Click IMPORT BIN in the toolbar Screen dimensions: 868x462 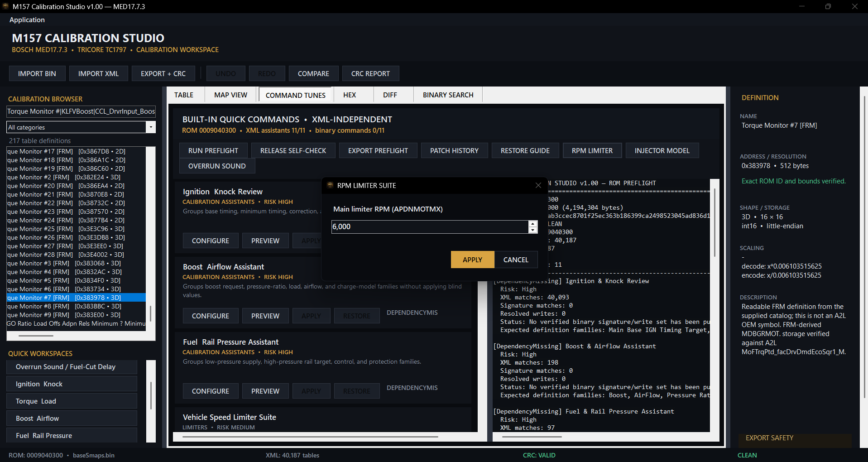[37, 73]
